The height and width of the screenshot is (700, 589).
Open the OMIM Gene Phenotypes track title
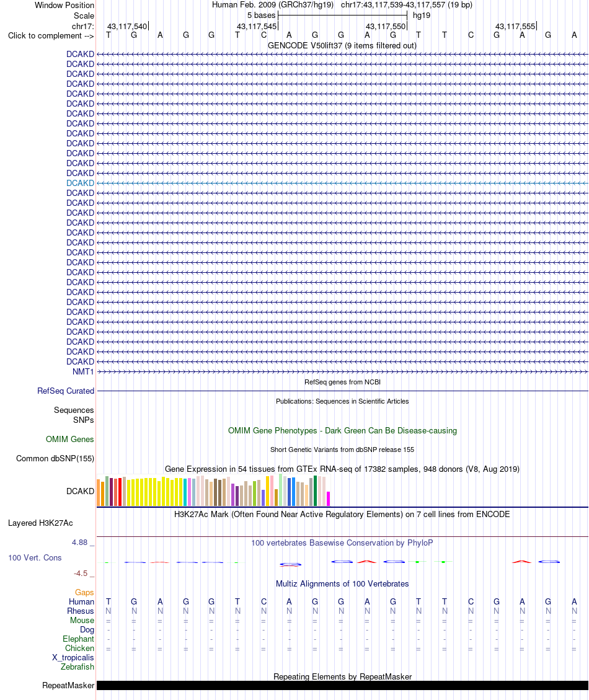(x=342, y=430)
